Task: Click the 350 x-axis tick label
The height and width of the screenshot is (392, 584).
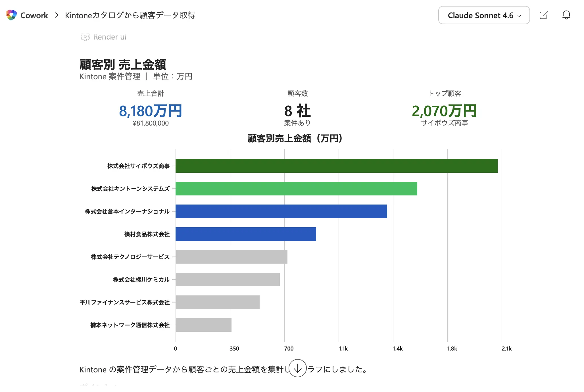Action: coord(234,349)
